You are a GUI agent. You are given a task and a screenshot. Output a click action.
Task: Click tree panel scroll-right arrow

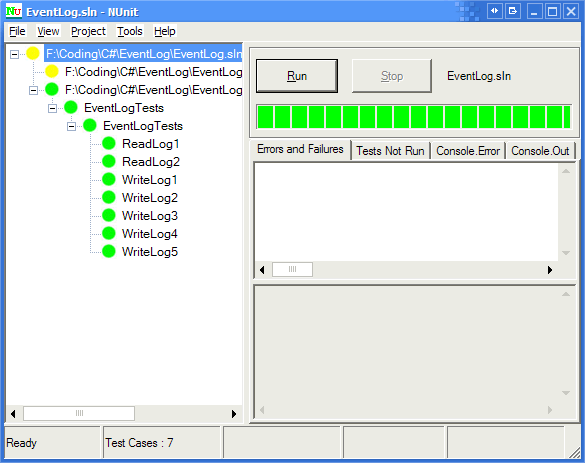pyautogui.click(x=234, y=414)
